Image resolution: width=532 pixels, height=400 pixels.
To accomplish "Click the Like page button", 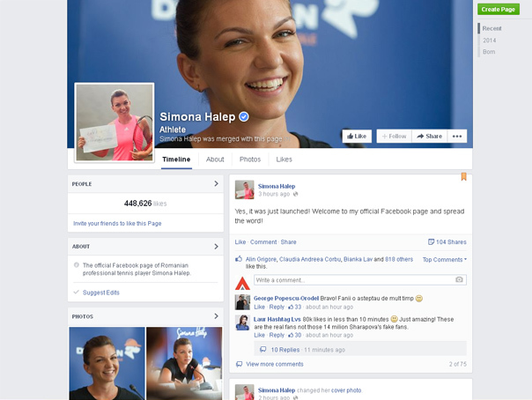I will (357, 136).
